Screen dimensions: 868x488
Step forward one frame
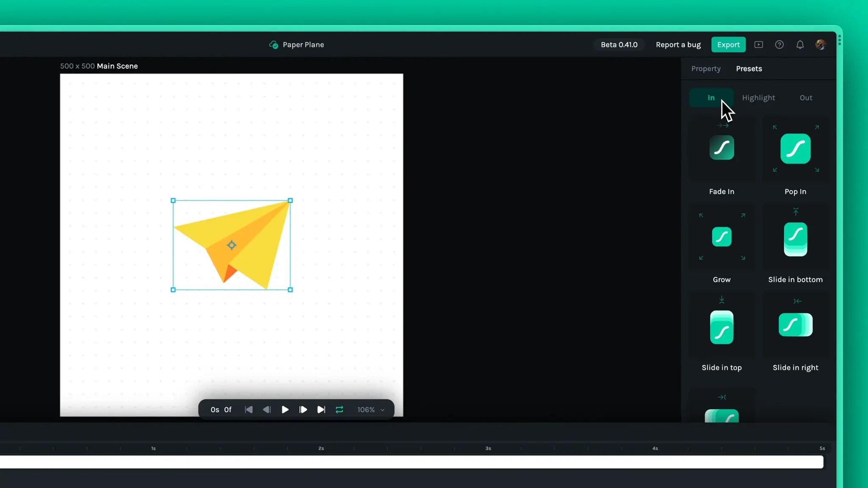pyautogui.click(x=303, y=410)
